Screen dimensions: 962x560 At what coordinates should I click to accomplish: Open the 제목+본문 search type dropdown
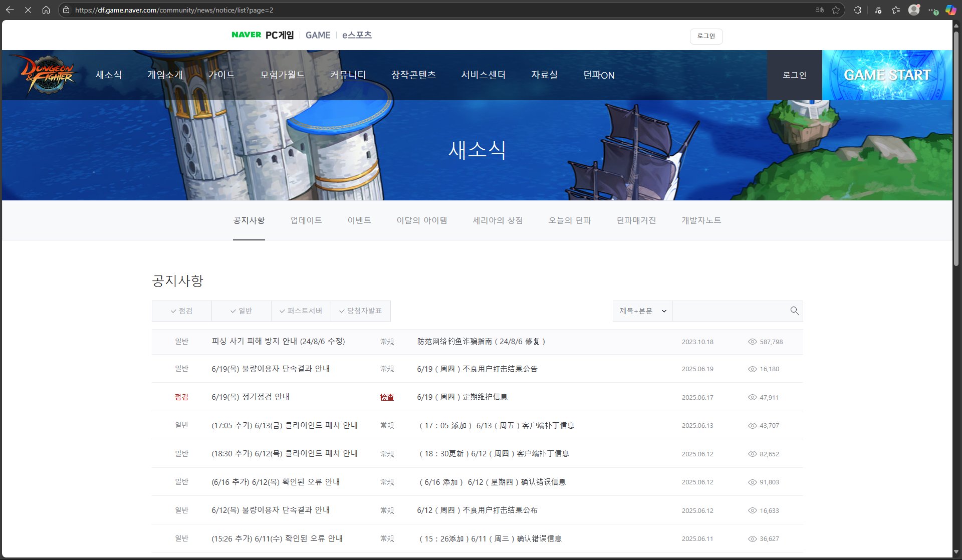pos(643,311)
